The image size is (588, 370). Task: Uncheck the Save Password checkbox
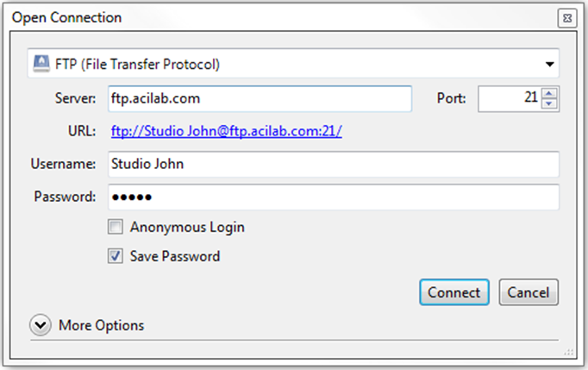point(115,256)
